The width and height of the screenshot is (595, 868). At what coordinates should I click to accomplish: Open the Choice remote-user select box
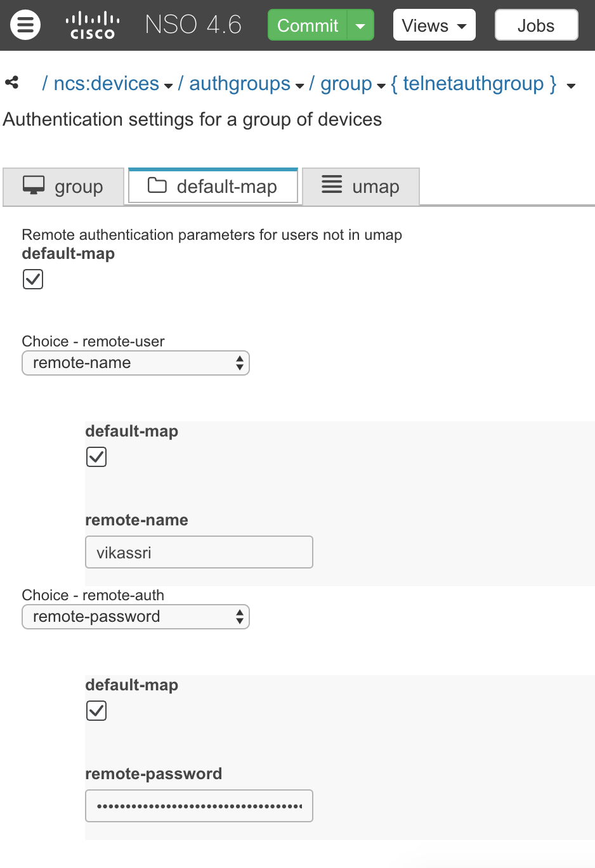tap(136, 363)
